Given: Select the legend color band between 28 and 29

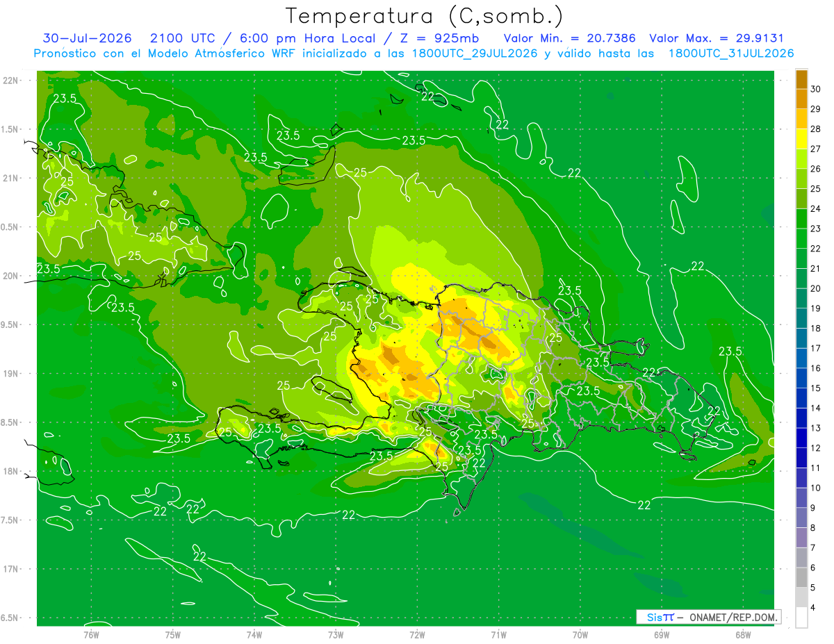Looking at the screenshot, I should click(801, 119).
